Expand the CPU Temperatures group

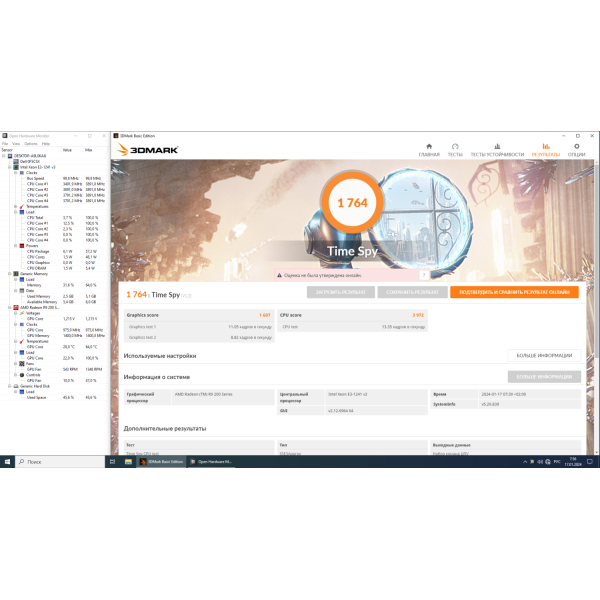15,207
